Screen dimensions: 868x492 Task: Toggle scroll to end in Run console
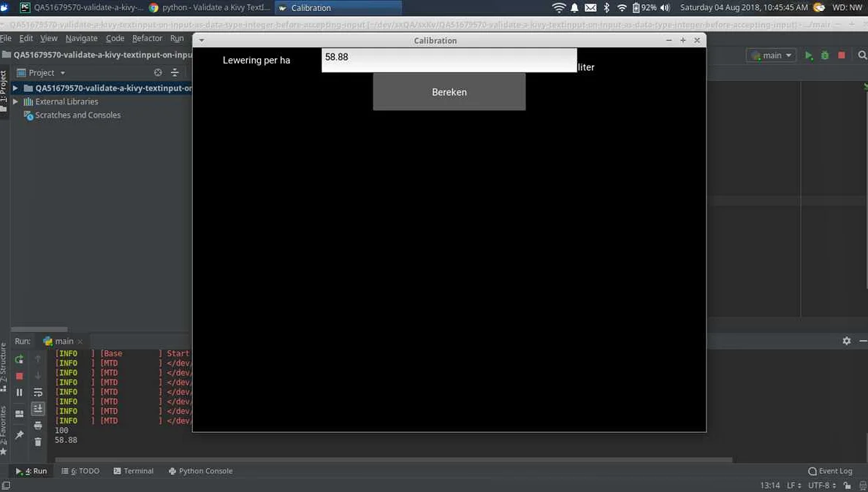coord(38,409)
